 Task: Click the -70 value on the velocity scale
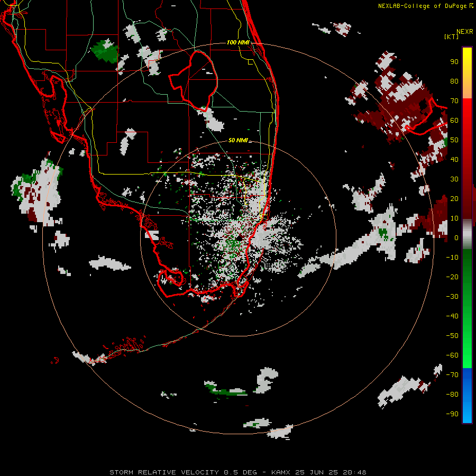(x=452, y=375)
